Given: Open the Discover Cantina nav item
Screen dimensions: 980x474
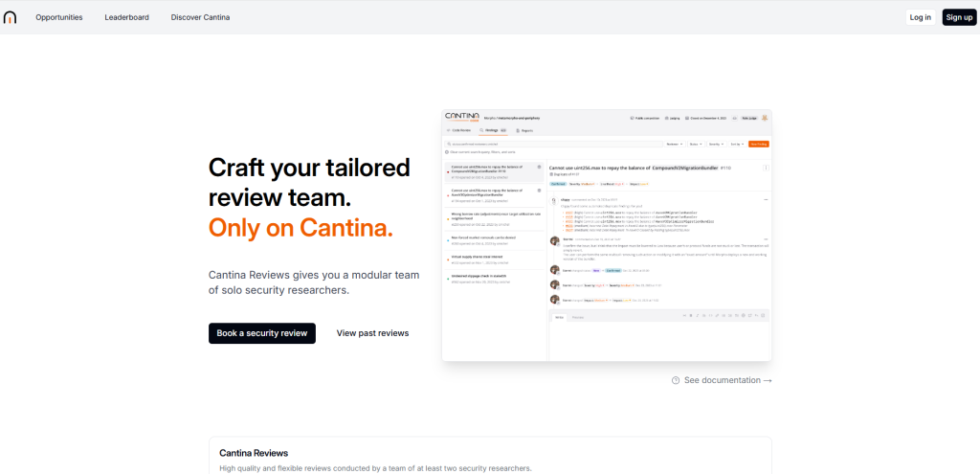Looking at the screenshot, I should (200, 17).
